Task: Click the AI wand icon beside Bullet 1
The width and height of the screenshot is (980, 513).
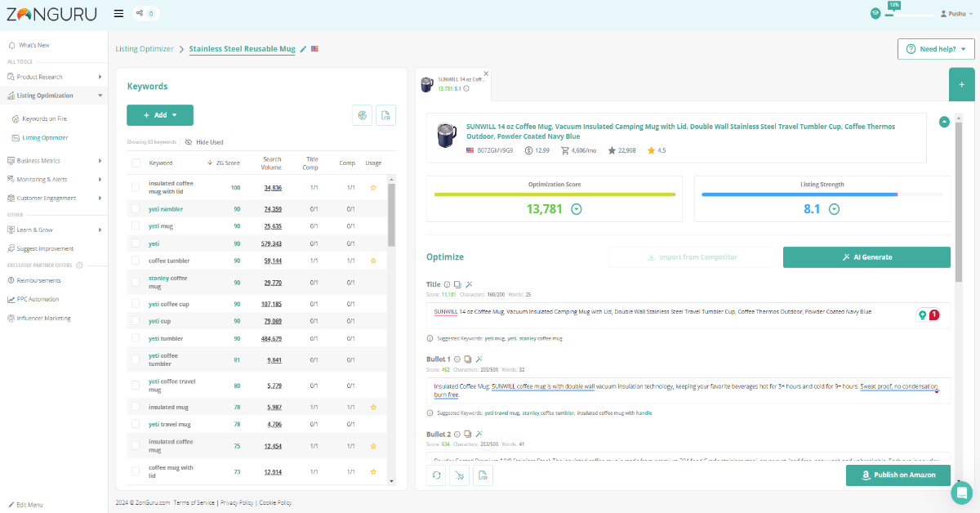Action: coord(479,359)
